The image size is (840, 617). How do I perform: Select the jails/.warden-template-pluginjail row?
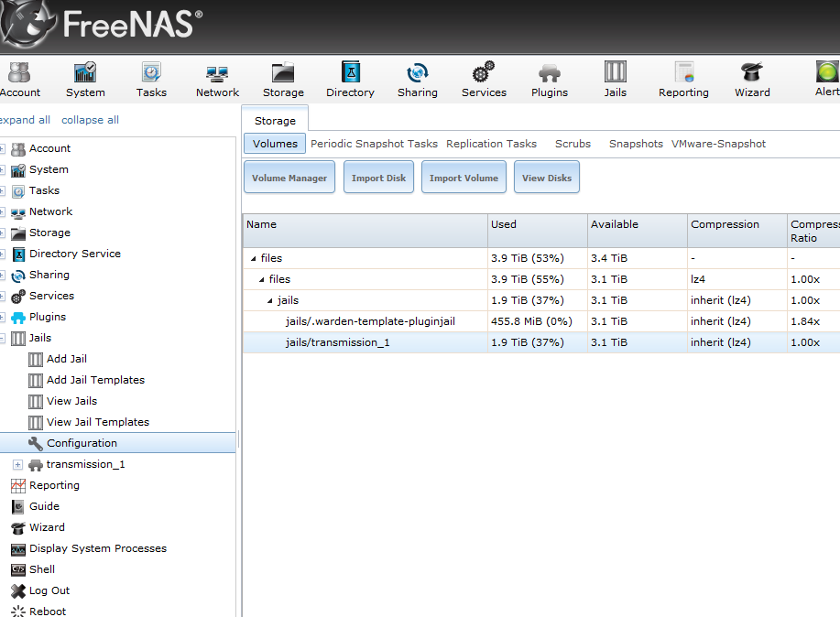pyautogui.click(x=541, y=321)
